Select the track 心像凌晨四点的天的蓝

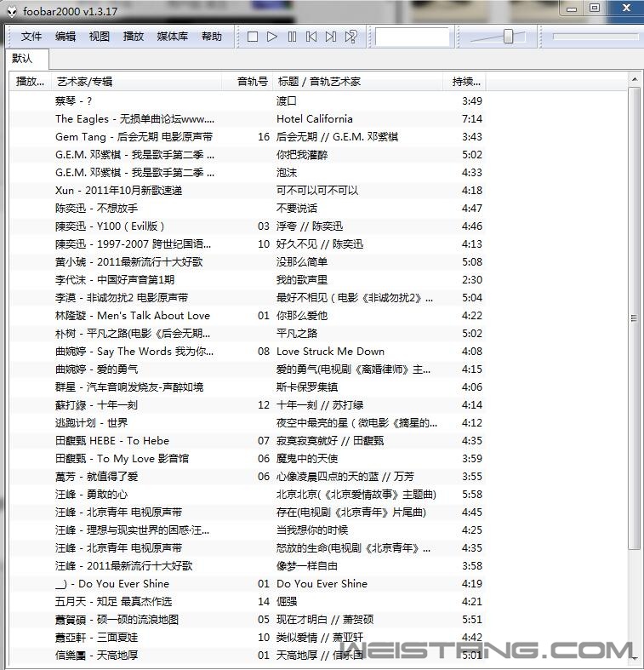pos(248,477)
